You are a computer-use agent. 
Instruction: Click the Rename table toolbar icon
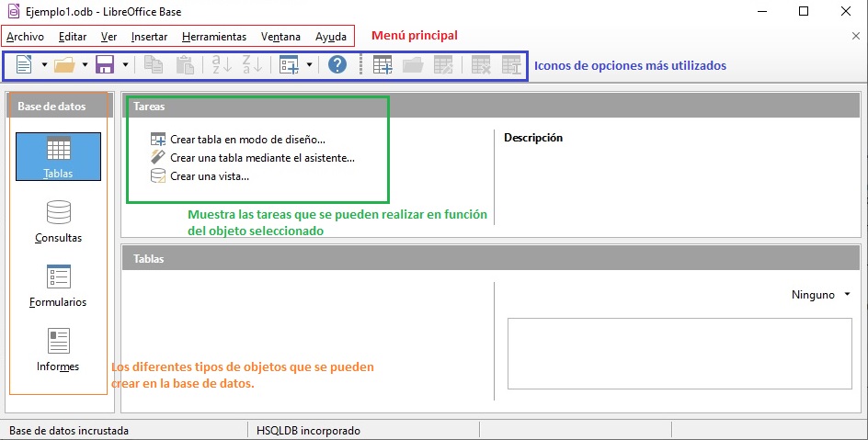coord(512,65)
